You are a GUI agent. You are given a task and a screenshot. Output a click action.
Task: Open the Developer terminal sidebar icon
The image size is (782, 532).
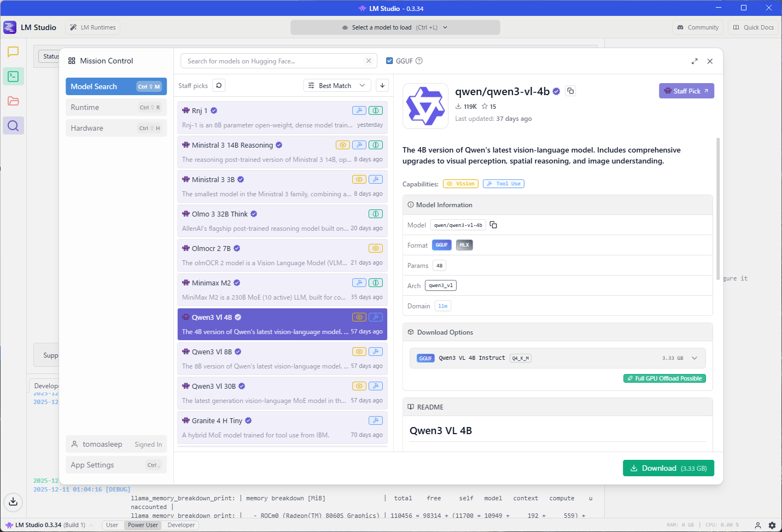pos(13,77)
